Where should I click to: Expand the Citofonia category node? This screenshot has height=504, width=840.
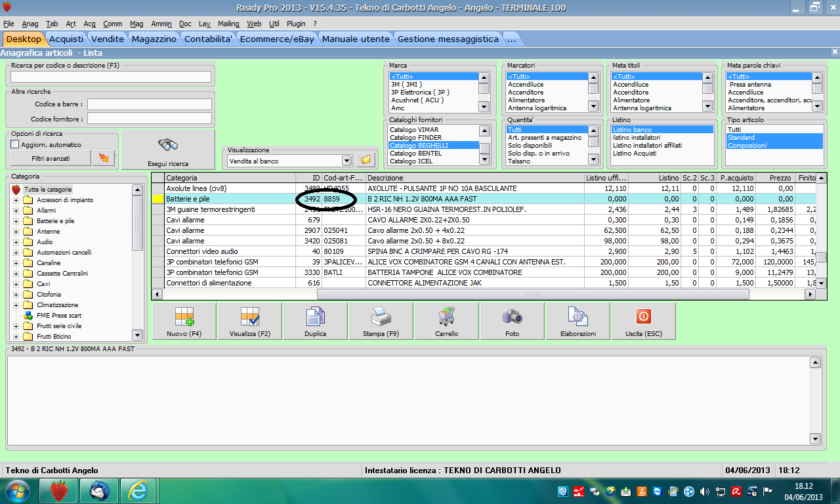[16, 295]
